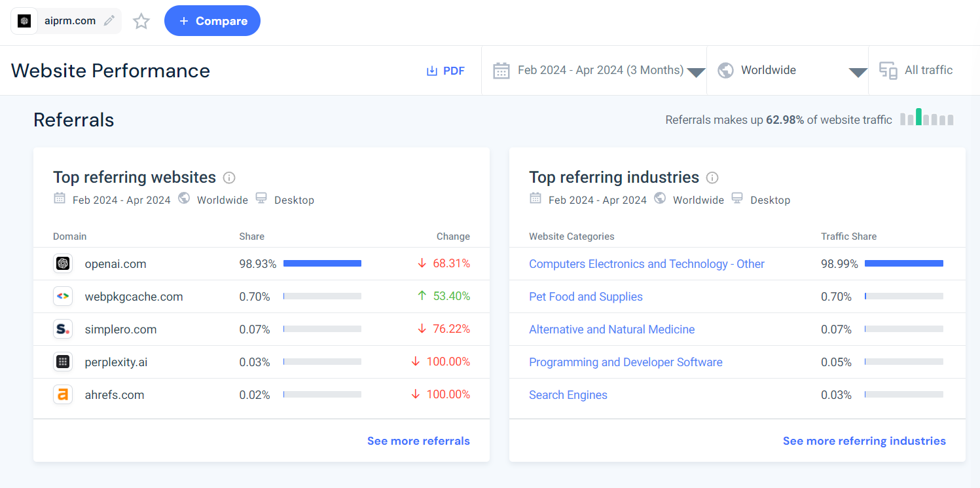Open the Feb 2024 - Apr 2024 date range dropdown
Viewport: 980px width, 488px height.
[x=598, y=71]
